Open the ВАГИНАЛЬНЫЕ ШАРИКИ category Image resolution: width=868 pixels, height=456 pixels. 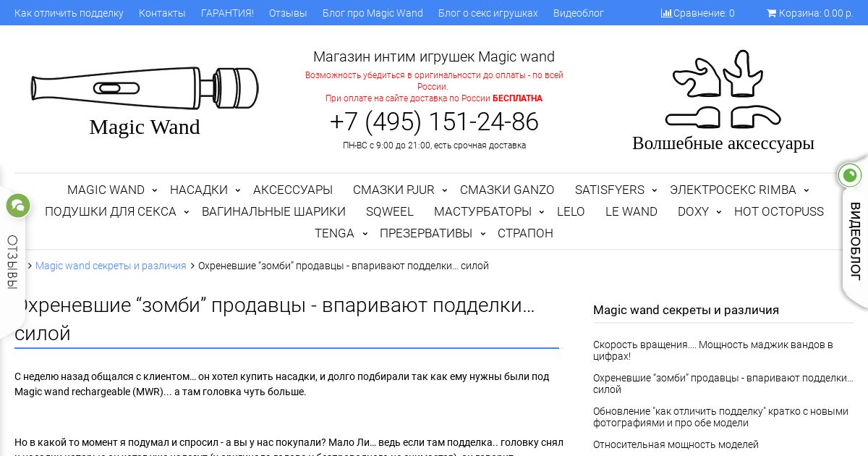(x=273, y=211)
